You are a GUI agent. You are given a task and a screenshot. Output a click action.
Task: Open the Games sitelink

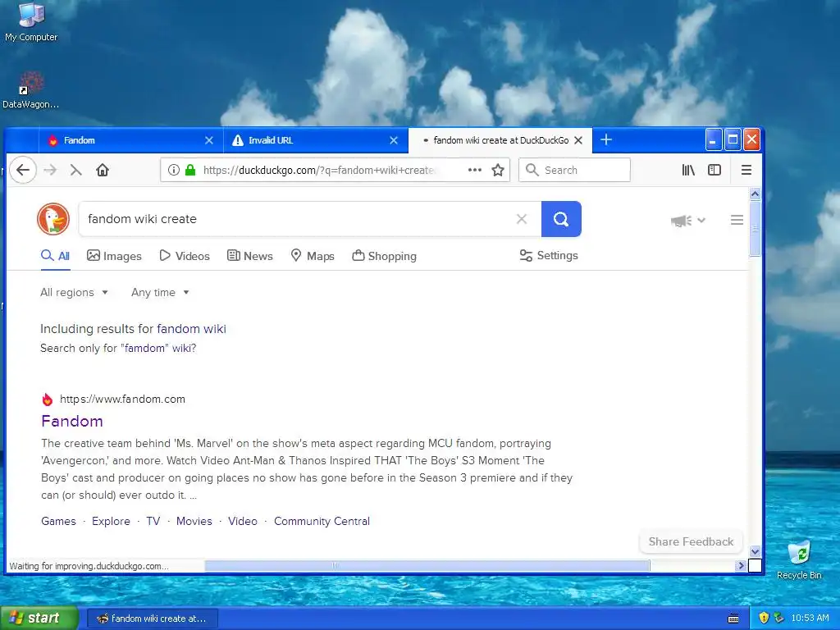pyautogui.click(x=58, y=521)
